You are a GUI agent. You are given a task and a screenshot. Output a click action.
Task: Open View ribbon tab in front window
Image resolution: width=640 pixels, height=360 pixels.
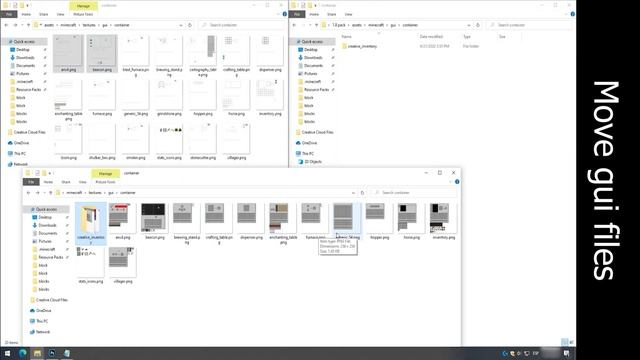point(82,182)
